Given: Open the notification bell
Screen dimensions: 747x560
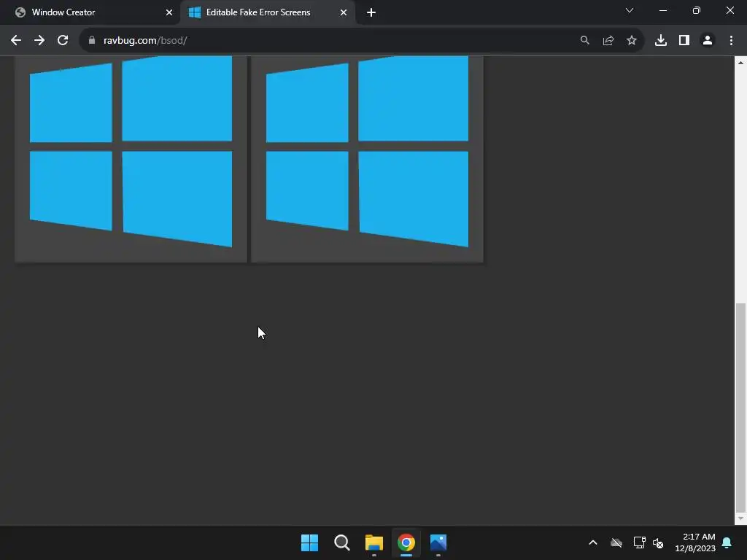Looking at the screenshot, I should 727,542.
